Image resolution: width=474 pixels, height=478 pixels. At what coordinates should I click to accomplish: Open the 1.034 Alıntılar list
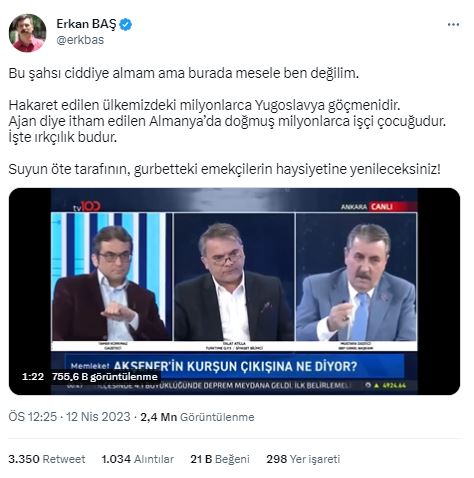click(138, 459)
